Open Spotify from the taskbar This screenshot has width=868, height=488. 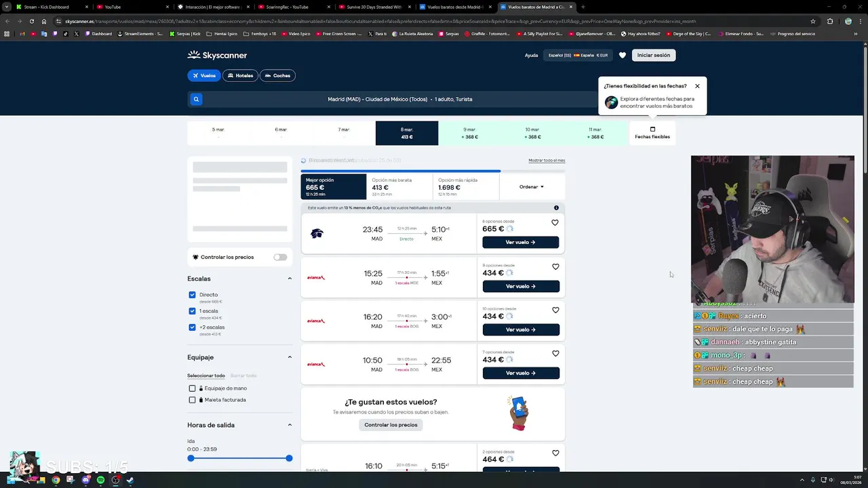coord(100,480)
